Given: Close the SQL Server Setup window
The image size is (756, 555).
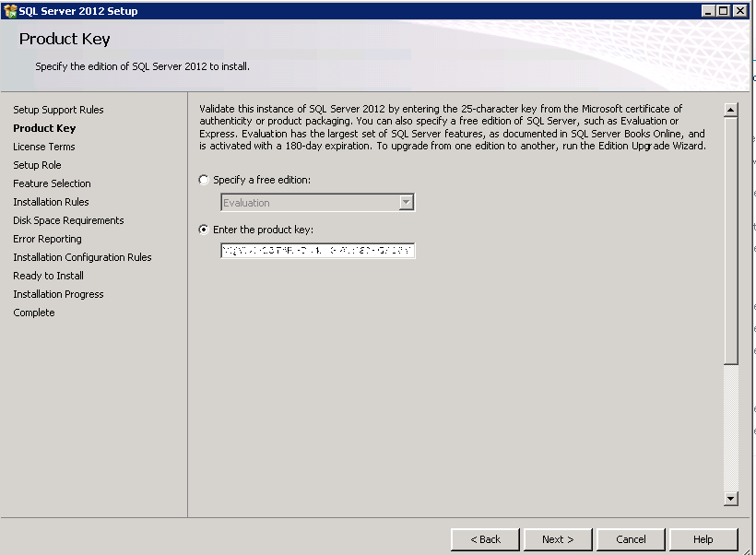Looking at the screenshot, I should pos(739,11).
